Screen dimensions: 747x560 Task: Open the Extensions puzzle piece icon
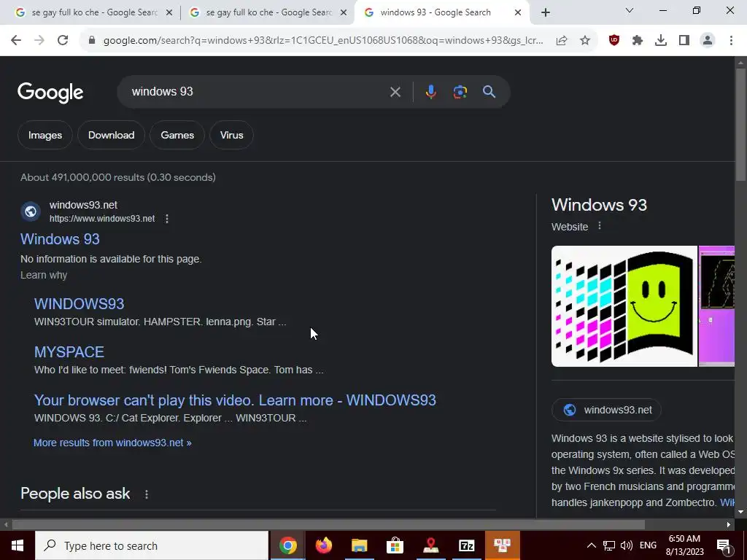pyautogui.click(x=638, y=41)
